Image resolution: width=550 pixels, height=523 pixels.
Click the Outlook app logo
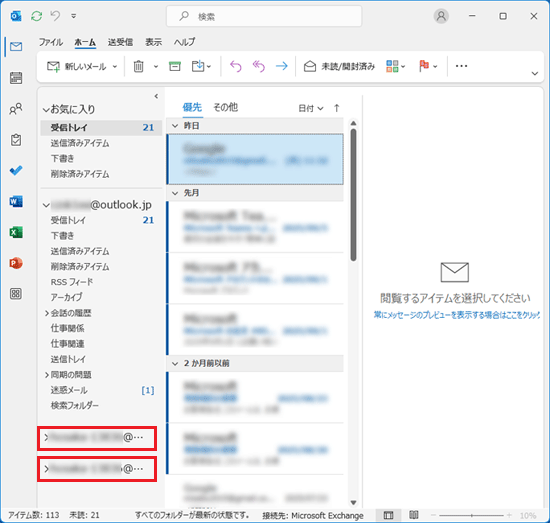pyautogui.click(x=16, y=16)
